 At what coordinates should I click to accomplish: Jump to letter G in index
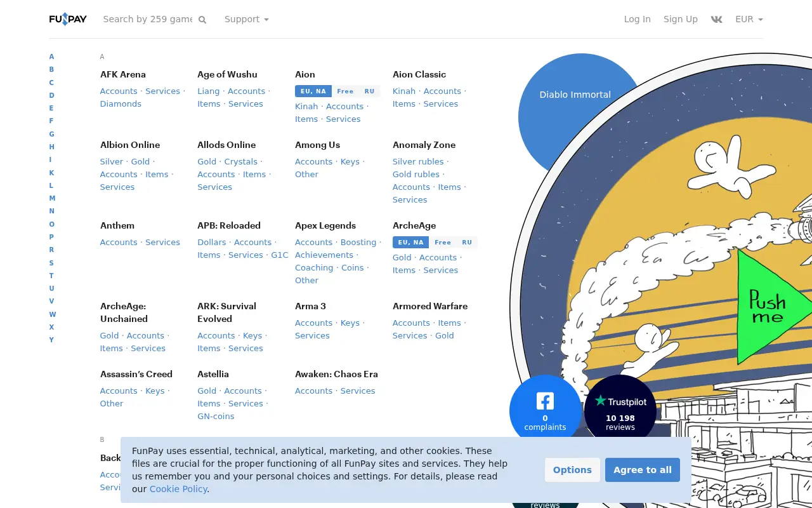point(52,134)
